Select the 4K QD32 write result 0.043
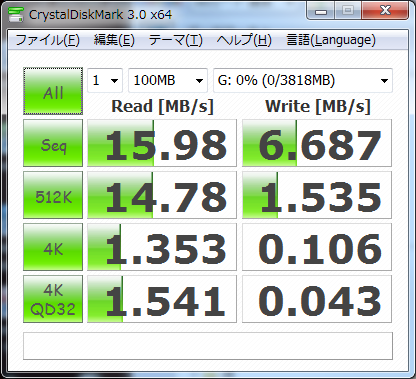 (x=317, y=299)
